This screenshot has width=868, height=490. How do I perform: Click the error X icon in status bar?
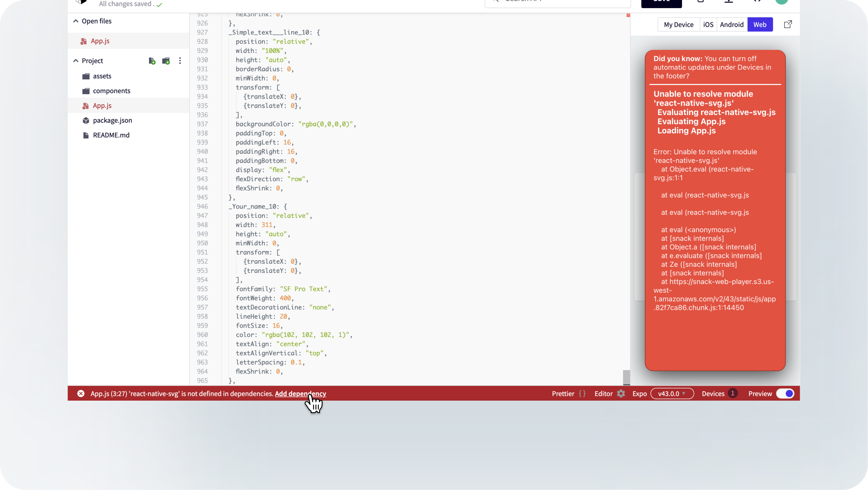pos(81,393)
